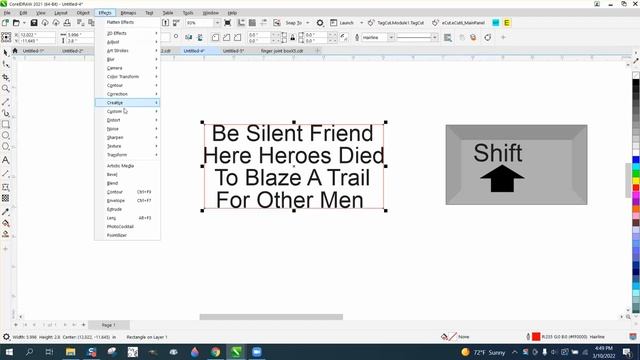Select the Rectangle tool in the toolbox
Image resolution: width=640 pixels, height=360 pixels.
[6, 124]
